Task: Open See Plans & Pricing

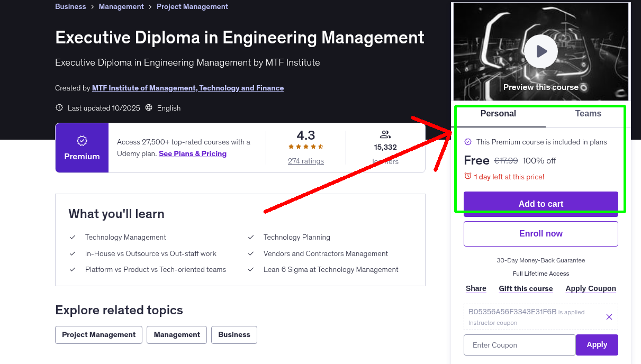Action: coord(192,153)
